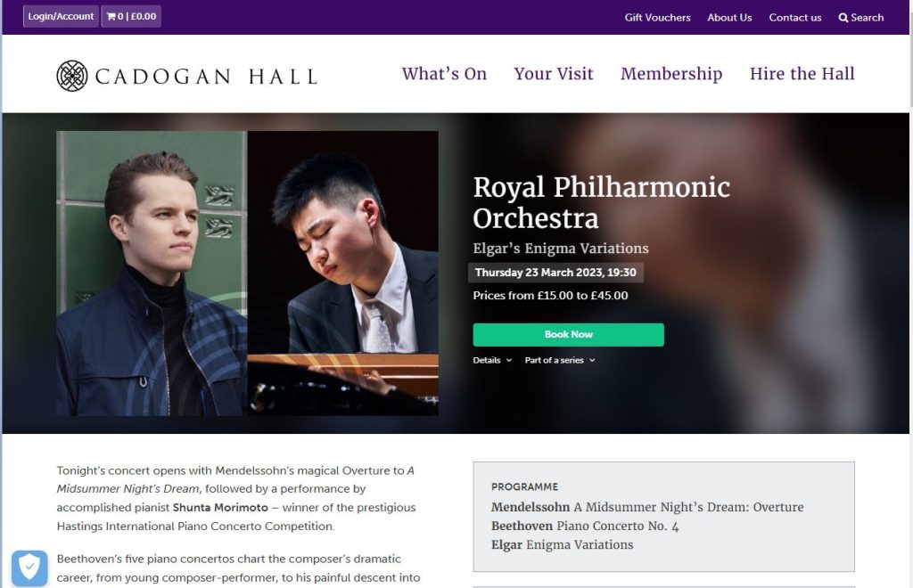913x588 pixels.
Task: Click the shopping cart icon
Action: [111, 15]
